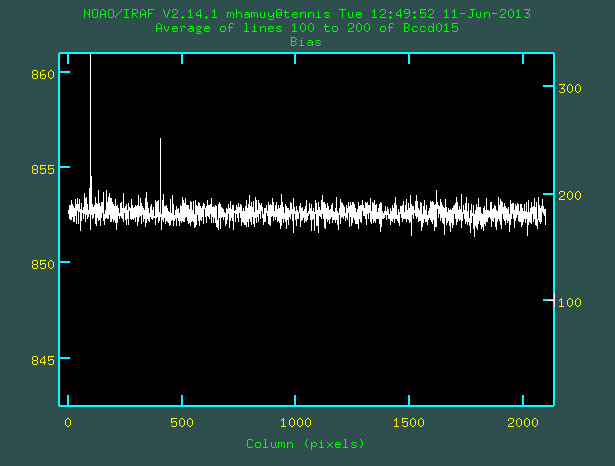
Task: Click the NOAO/IRAF V2.14.1 header line
Action: pyautogui.click(x=307, y=14)
